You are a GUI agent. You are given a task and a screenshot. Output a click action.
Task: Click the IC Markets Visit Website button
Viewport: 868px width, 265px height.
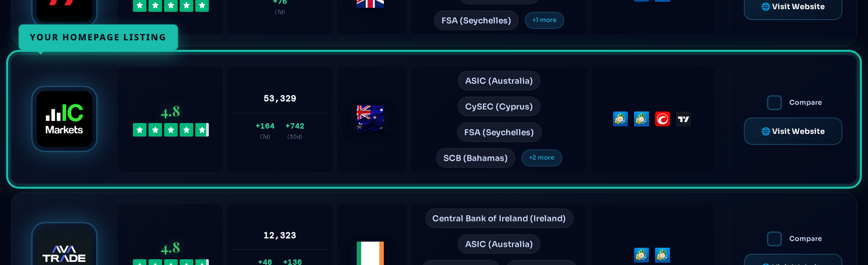pyautogui.click(x=793, y=131)
